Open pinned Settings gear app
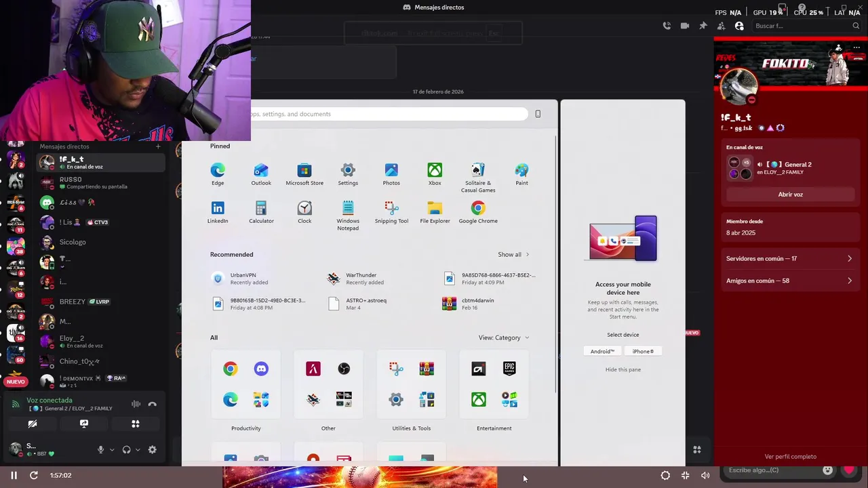This screenshot has height=488, width=868. pyautogui.click(x=348, y=174)
